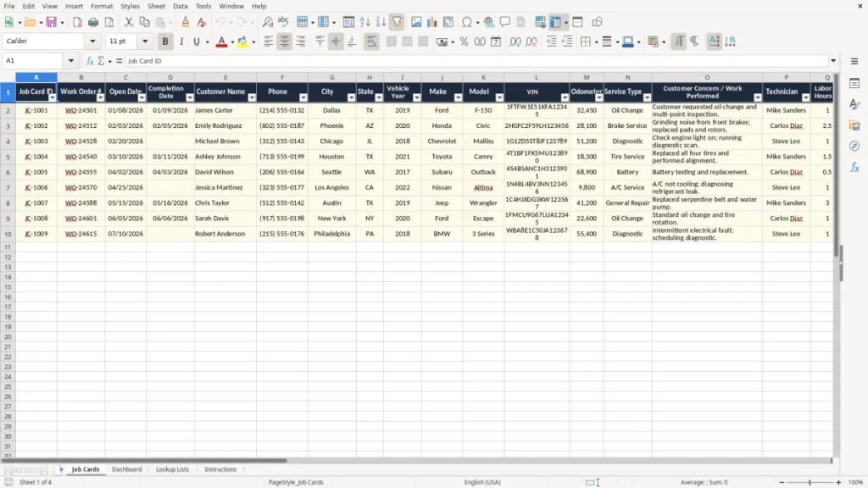
Task: Toggle Italic formatting
Action: pos(181,42)
